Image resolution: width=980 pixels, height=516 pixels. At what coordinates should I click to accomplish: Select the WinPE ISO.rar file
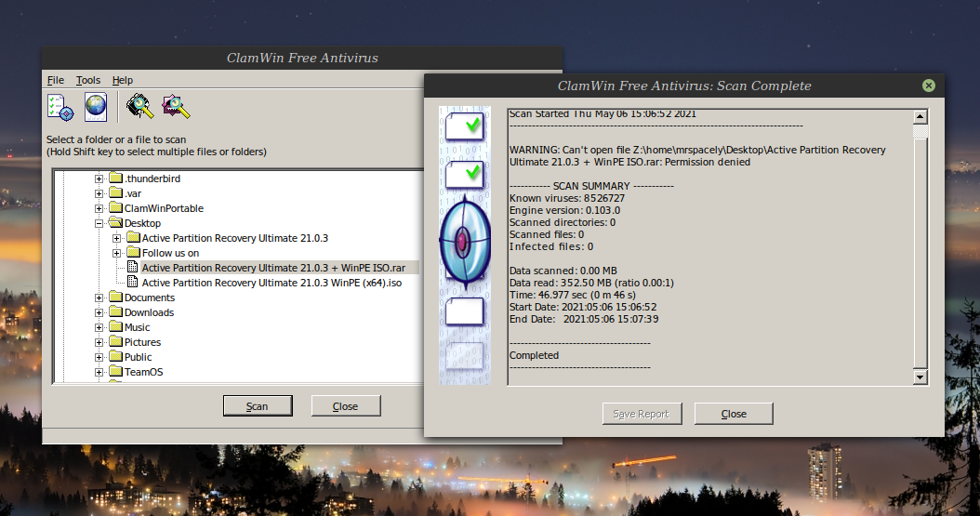tap(273, 268)
